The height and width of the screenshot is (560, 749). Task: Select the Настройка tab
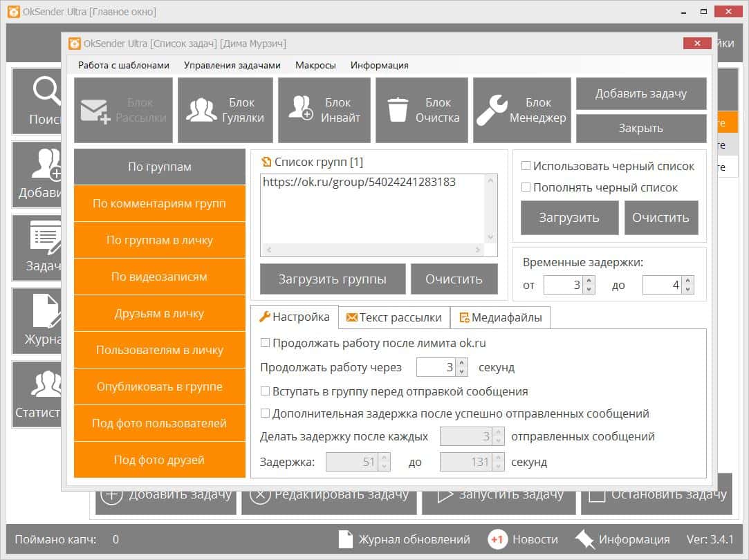[294, 317]
